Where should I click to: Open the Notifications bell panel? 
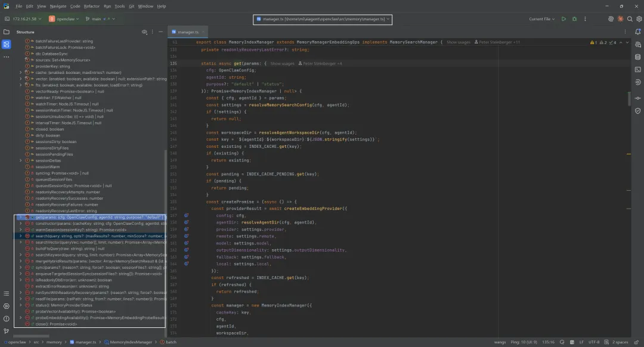coord(637,32)
